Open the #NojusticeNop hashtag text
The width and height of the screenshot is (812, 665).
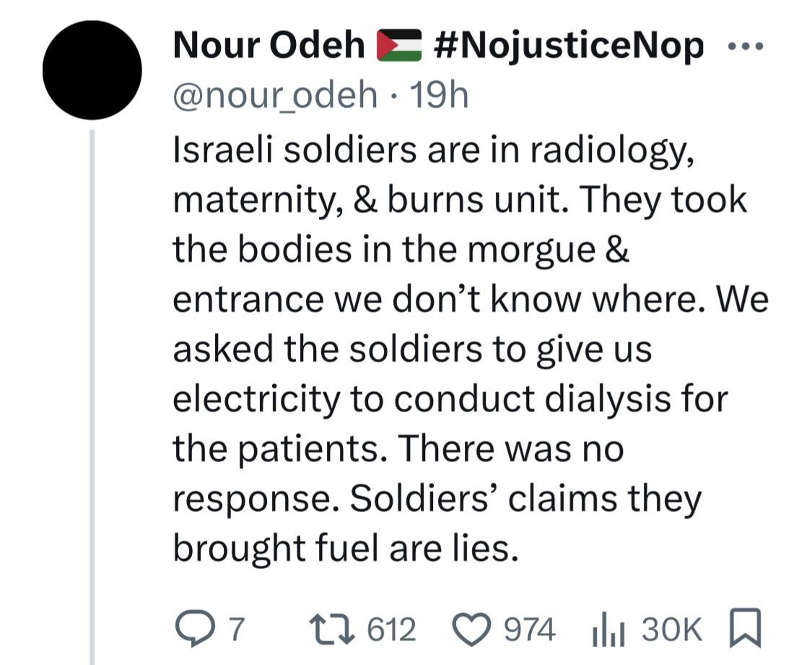pyautogui.click(x=570, y=47)
